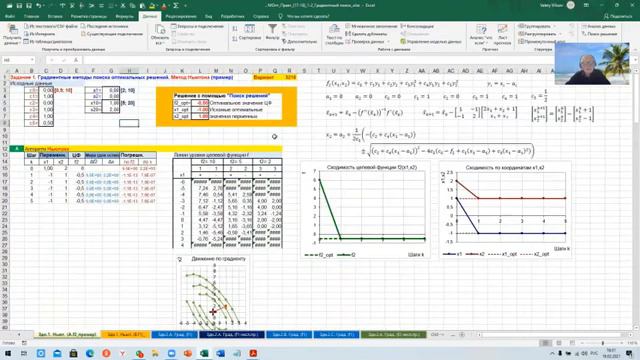Open Manage Data Model (Управление моделью данных)
The image size is (640, 360).
pos(431,42)
